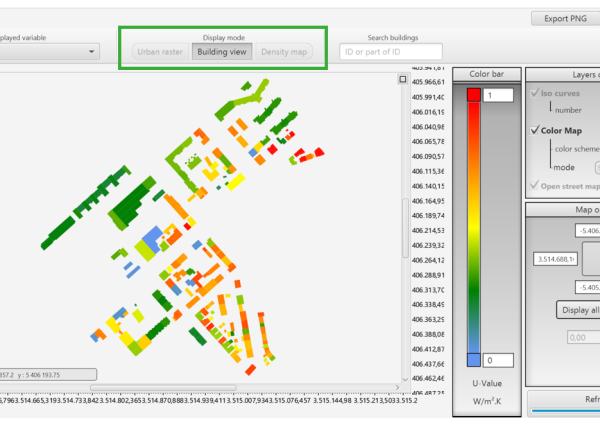This screenshot has height=425, width=600.
Task: Click the Export PNG button
Action: click(x=565, y=18)
